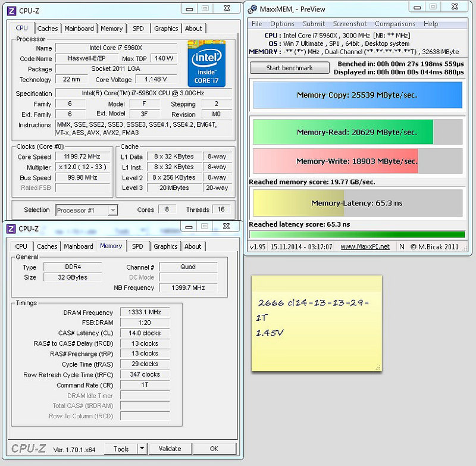Click the Intel Core i7 badge logo

pyautogui.click(x=206, y=64)
